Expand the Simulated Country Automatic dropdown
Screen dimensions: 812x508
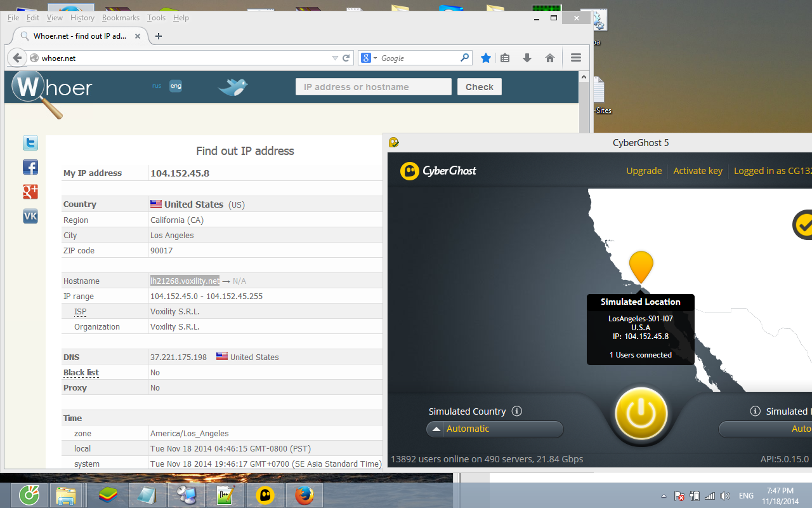coord(495,429)
